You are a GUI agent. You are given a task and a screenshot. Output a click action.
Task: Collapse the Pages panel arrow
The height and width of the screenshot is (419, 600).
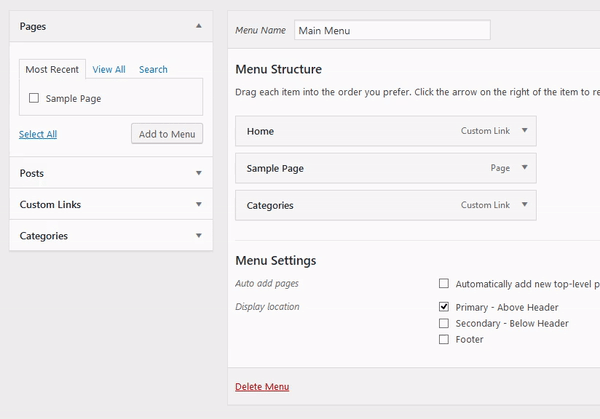pyautogui.click(x=198, y=26)
